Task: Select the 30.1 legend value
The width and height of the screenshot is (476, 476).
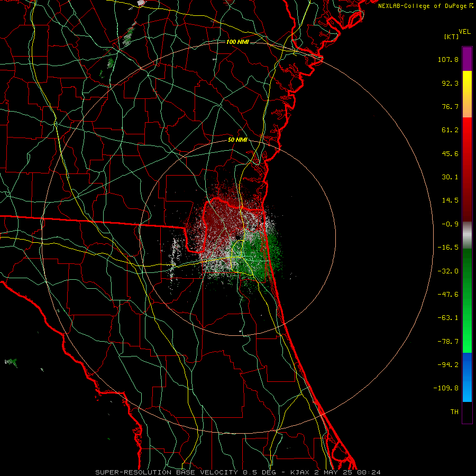Action: click(450, 177)
